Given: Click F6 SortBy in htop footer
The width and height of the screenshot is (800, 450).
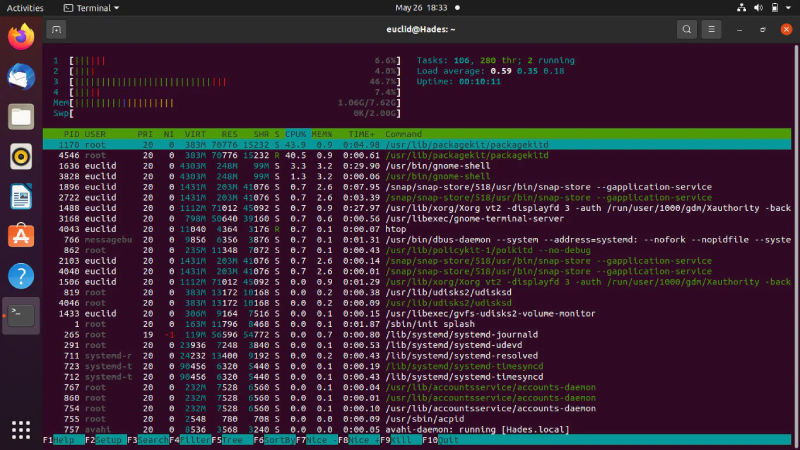Looking at the screenshot, I should [274, 440].
